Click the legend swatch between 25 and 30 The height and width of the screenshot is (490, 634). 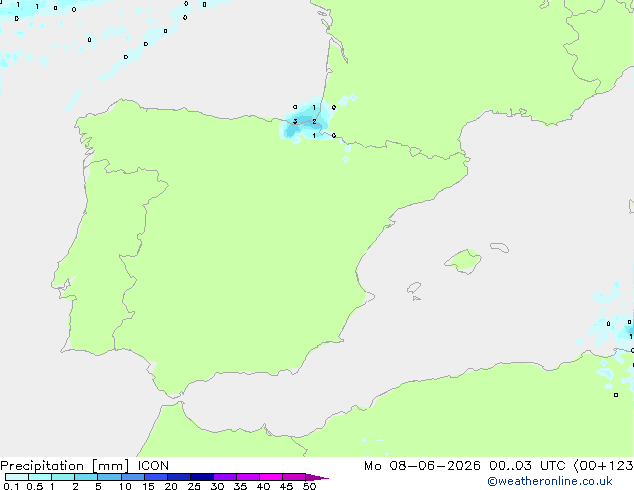202,477
